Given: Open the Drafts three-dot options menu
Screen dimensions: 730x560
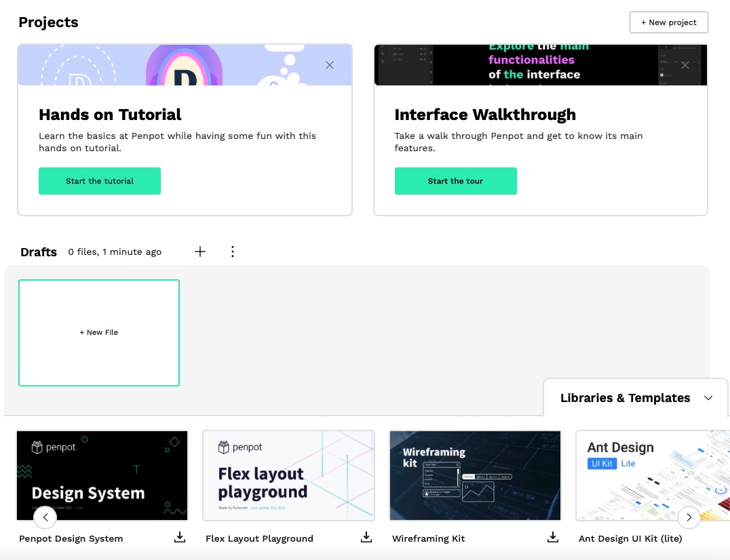Looking at the screenshot, I should (233, 252).
